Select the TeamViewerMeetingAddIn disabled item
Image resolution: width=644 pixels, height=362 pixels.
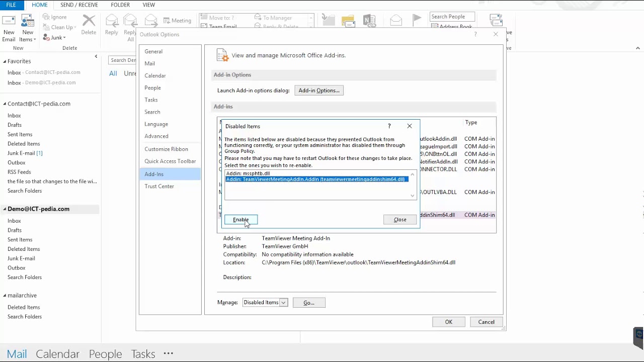point(317,179)
